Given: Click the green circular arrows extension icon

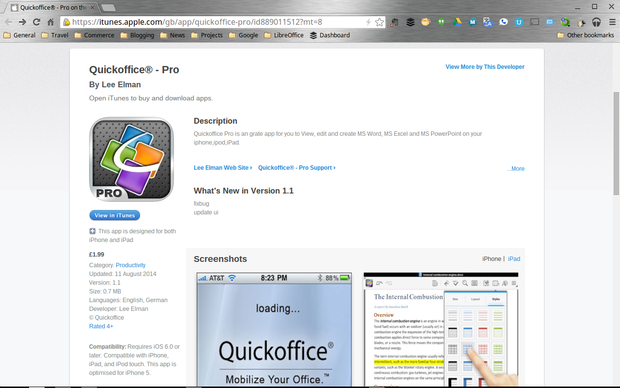Looking at the screenshot, I should pyautogui.click(x=565, y=22).
